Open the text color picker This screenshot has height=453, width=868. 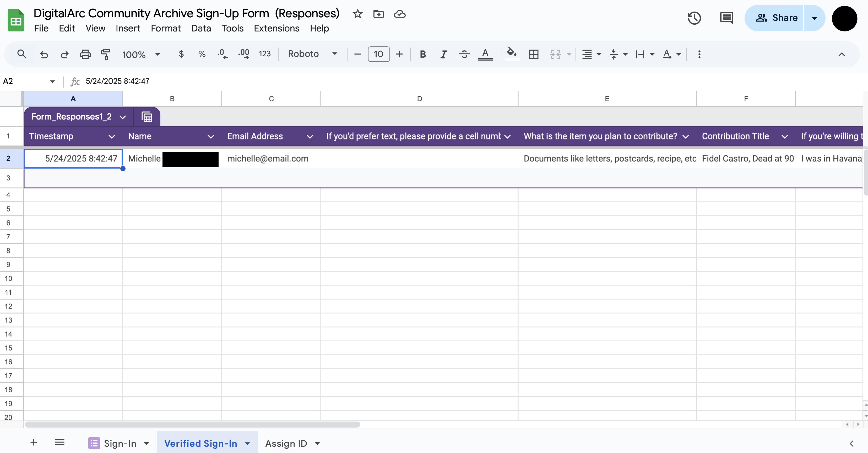(486, 54)
